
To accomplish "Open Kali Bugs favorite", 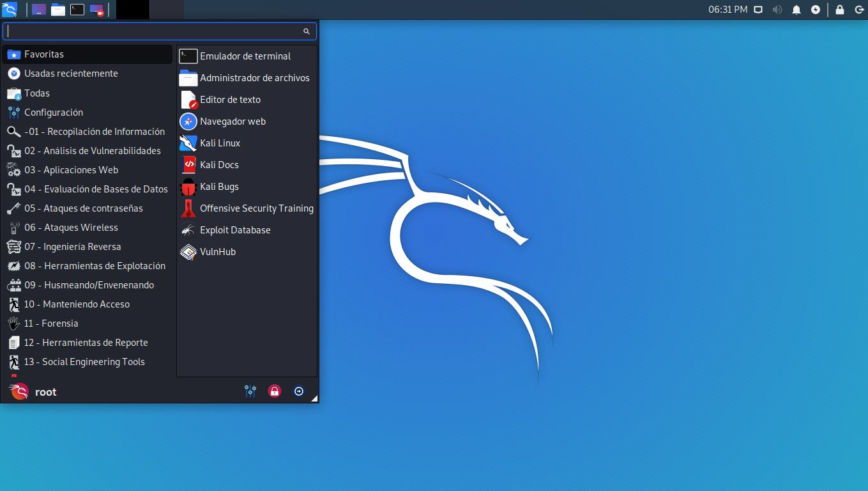I will pos(247,187).
